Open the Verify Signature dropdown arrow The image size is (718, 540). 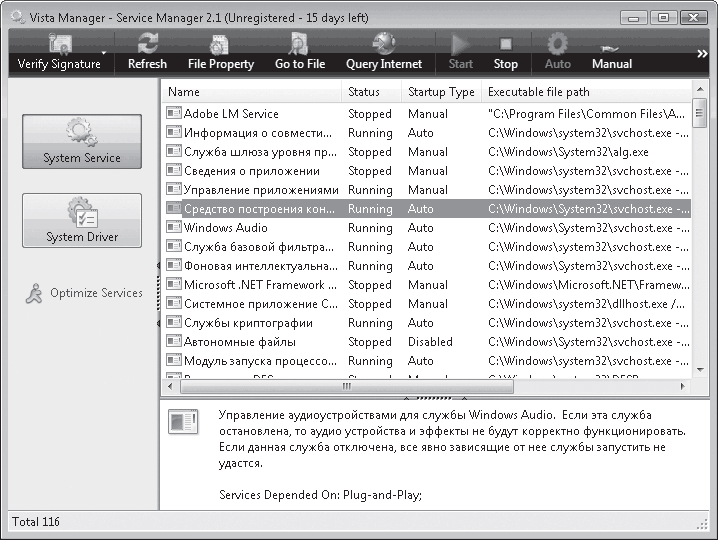pos(104,53)
